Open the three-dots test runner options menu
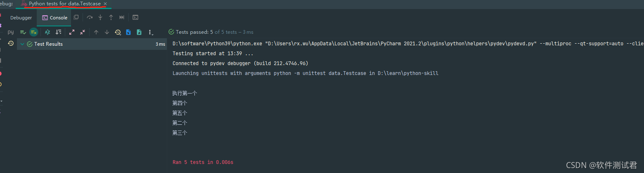The image size is (644, 173). pyautogui.click(x=150, y=32)
